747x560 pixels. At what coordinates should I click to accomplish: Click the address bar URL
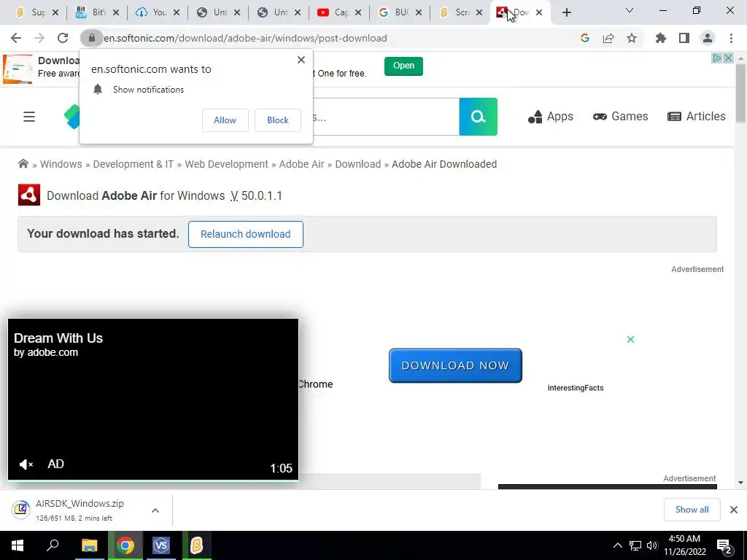(245, 38)
